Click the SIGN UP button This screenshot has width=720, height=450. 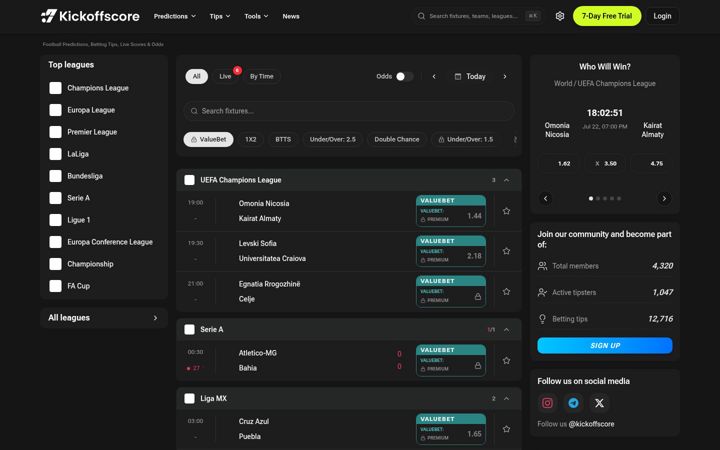605,346
